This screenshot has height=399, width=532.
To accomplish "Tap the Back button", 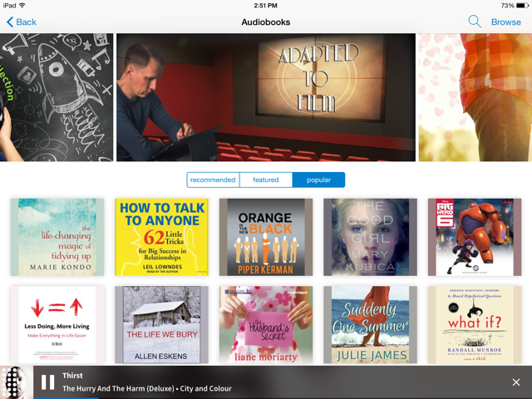I will (21, 22).
